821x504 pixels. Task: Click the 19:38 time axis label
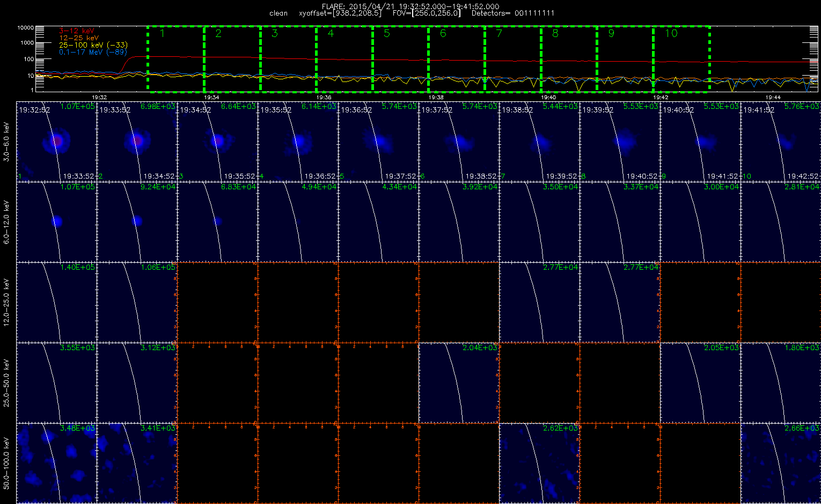(x=436, y=98)
